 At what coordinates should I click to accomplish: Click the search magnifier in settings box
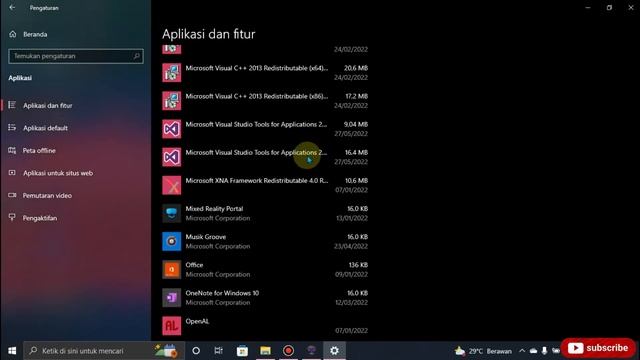pyautogui.click(x=136, y=56)
